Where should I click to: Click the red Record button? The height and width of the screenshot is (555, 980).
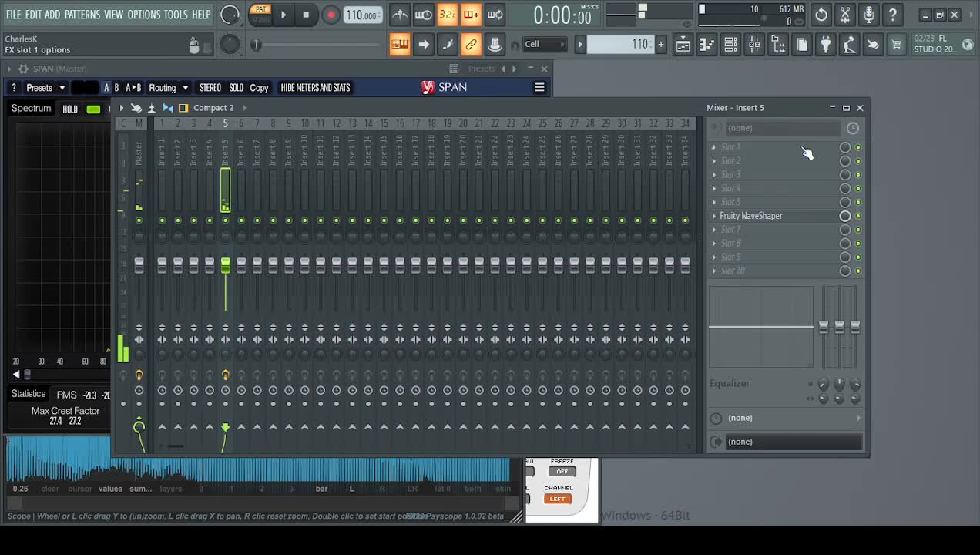pos(331,15)
